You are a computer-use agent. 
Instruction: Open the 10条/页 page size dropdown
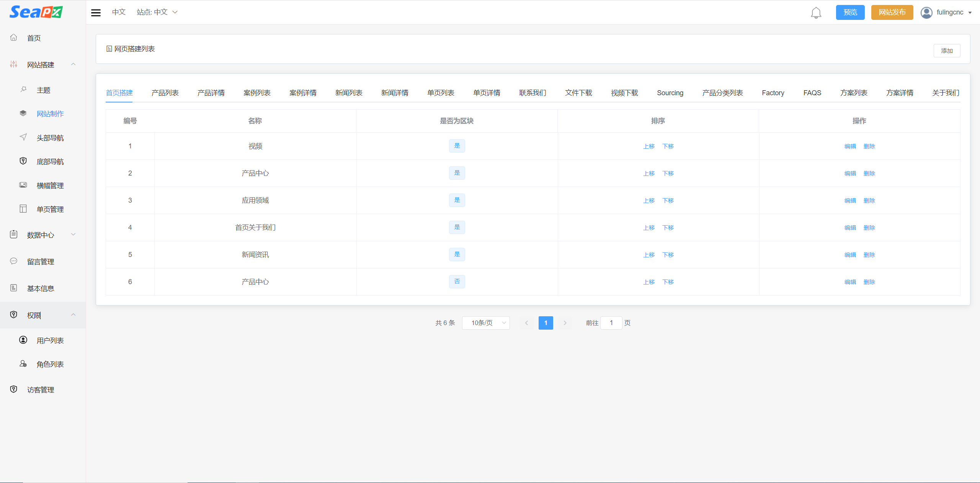pyautogui.click(x=486, y=323)
